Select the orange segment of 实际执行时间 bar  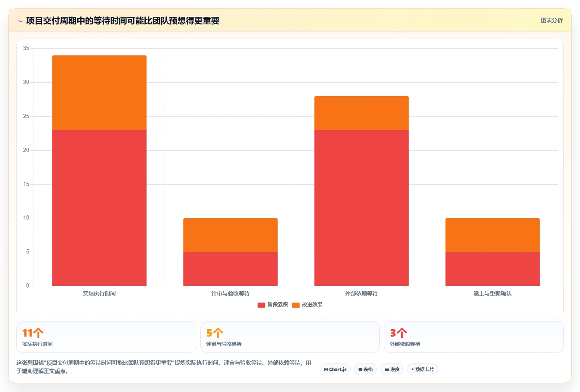99,93
